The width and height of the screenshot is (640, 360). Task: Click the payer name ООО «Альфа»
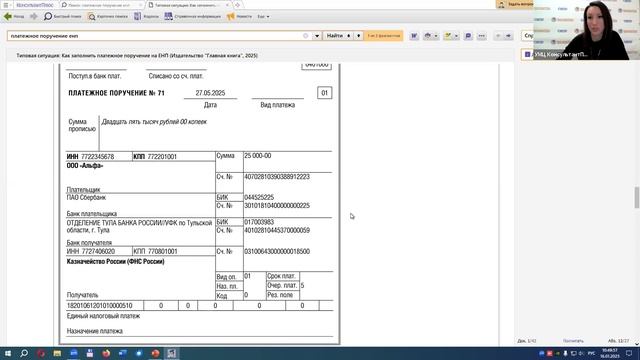click(x=85, y=166)
